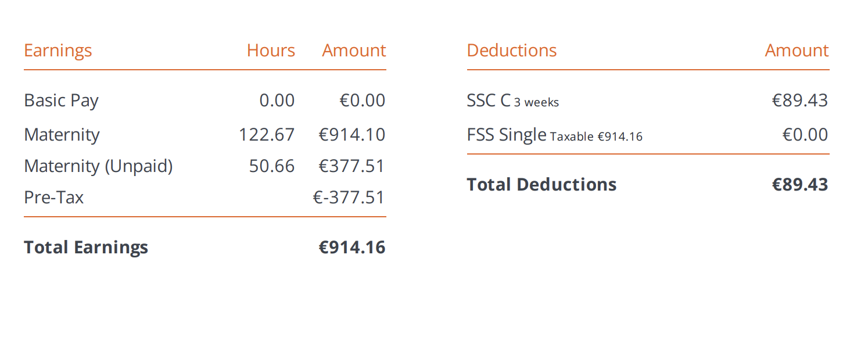Click the SSC amount €89.43
Screen dimensions: 868x337
click(x=800, y=101)
